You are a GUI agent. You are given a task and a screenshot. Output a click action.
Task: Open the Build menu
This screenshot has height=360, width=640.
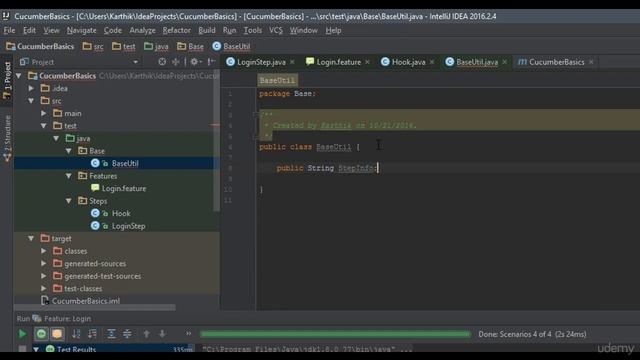207,30
